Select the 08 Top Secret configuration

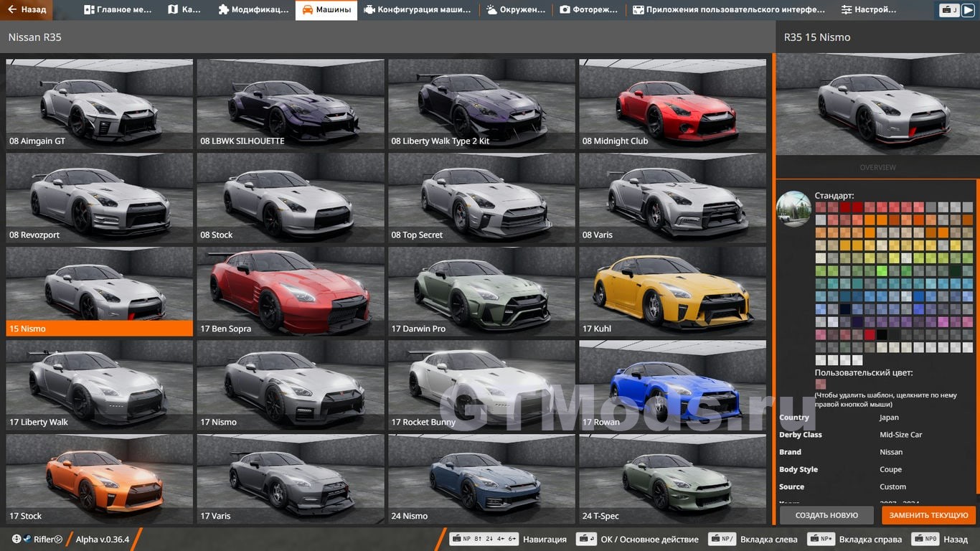481,198
